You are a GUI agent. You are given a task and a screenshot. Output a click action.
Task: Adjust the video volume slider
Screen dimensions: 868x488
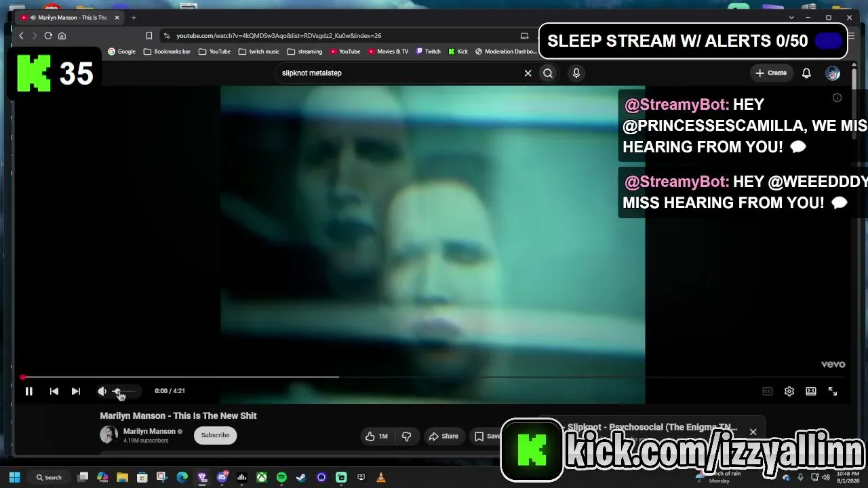pyautogui.click(x=125, y=391)
